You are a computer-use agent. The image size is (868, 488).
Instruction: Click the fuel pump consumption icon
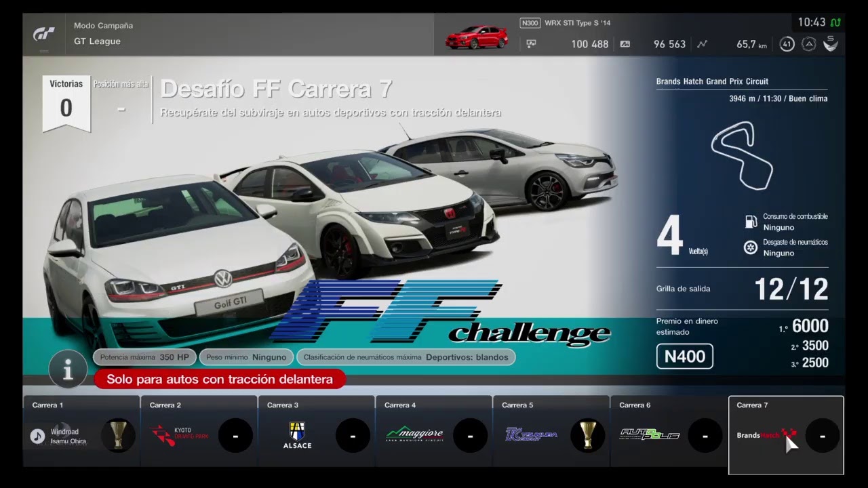pyautogui.click(x=751, y=221)
